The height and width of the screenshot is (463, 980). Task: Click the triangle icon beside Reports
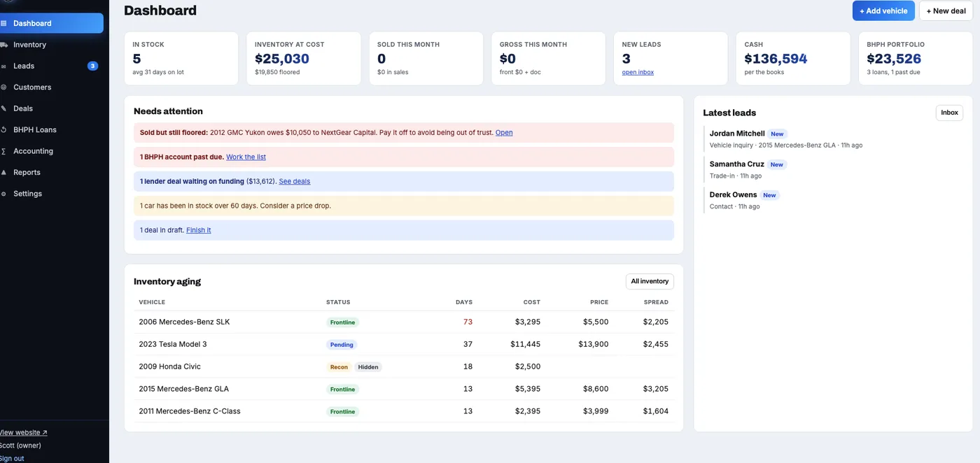3,172
